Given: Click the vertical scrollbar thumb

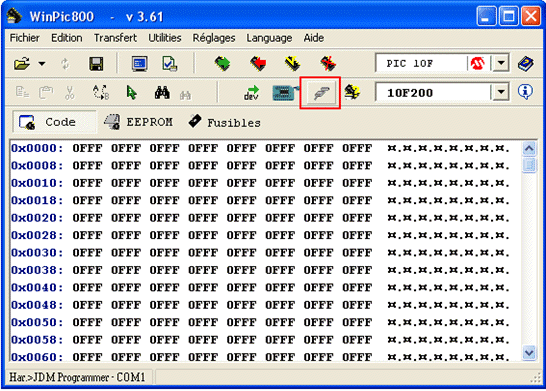Looking at the screenshot, I should [529, 164].
